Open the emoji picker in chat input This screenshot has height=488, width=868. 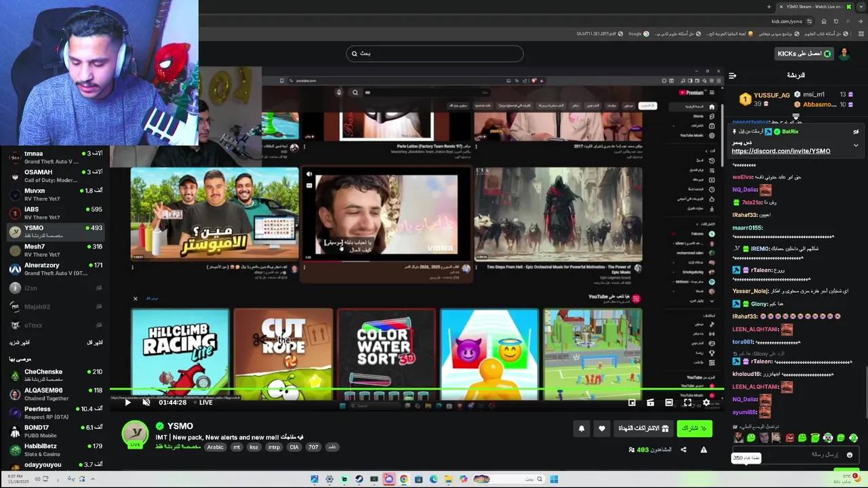click(849, 455)
